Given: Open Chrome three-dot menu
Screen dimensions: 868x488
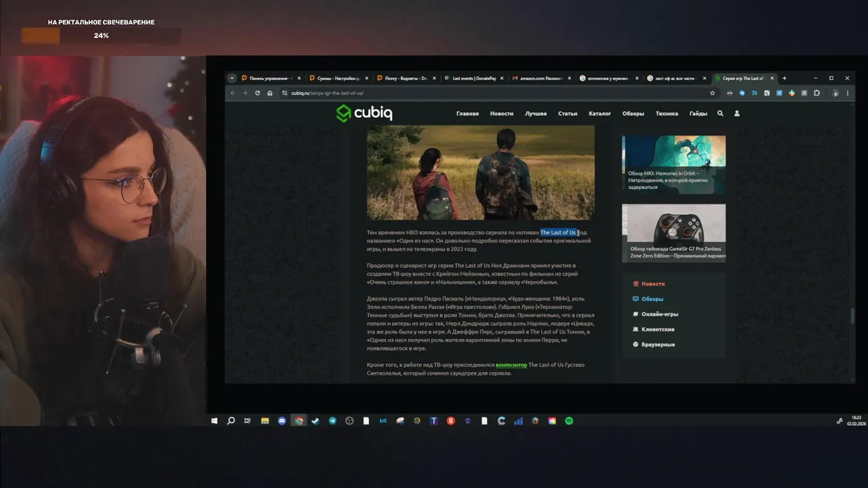Looking at the screenshot, I should point(848,93).
